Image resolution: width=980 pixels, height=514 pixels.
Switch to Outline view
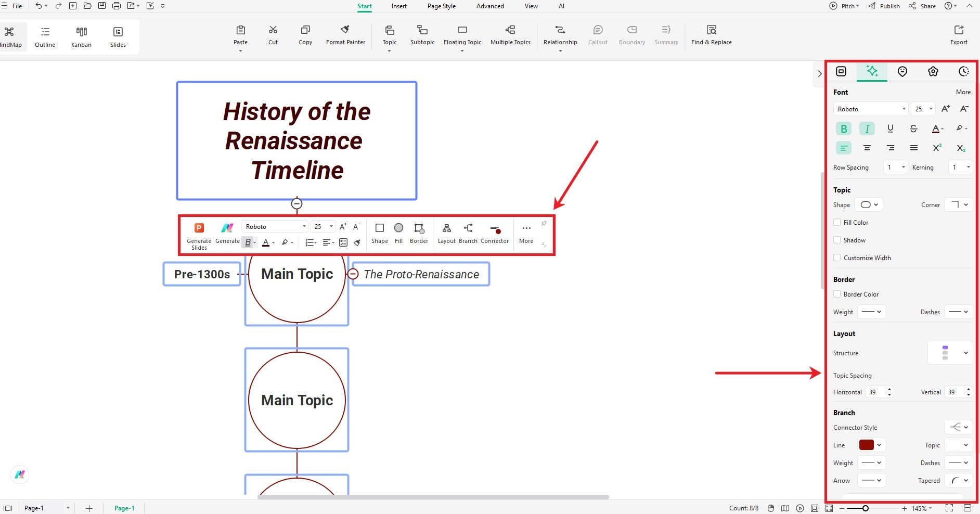pos(45,36)
